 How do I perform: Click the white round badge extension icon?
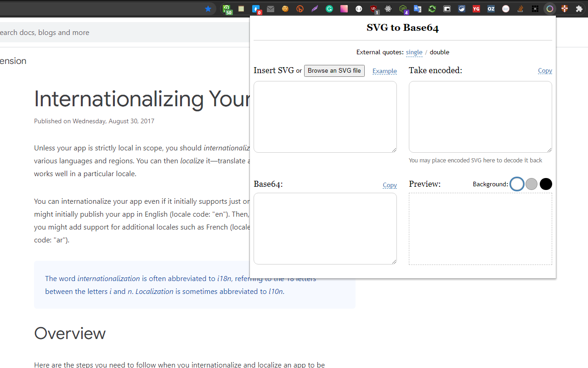(x=506, y=9)
